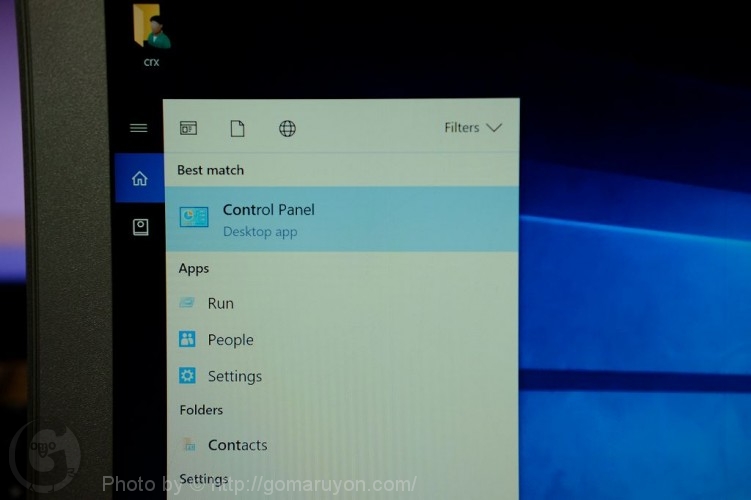Click the Settings section heading at bottom
The width and height of the screenshot is (751, 500).
[x=204, y=479]
